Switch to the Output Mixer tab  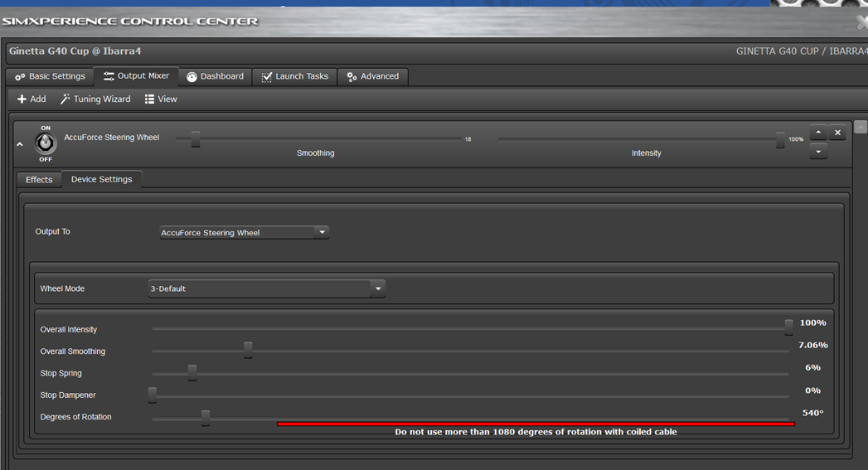point(136,75)
